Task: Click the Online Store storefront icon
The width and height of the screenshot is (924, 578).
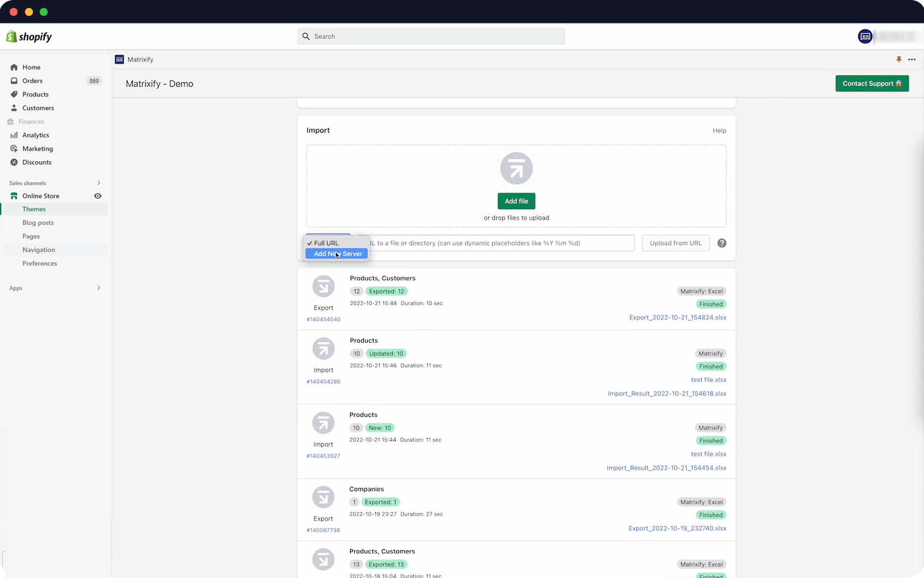Action: [x=14, y=196]
